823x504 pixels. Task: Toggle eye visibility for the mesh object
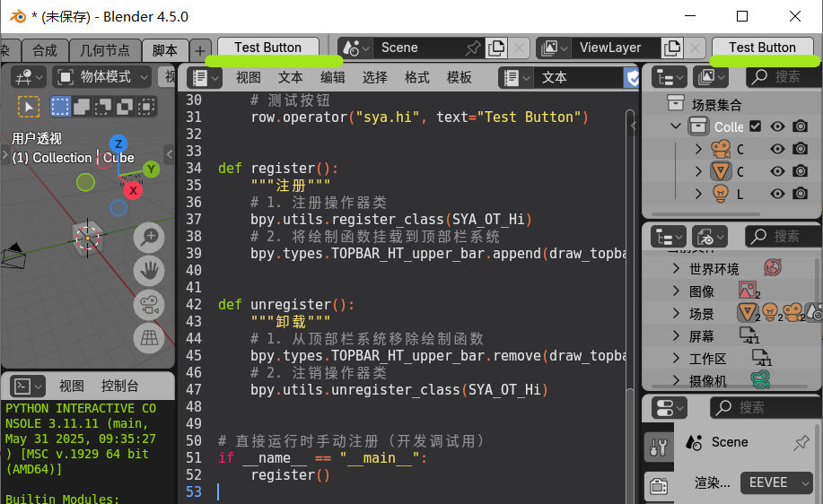coord(777,171)
